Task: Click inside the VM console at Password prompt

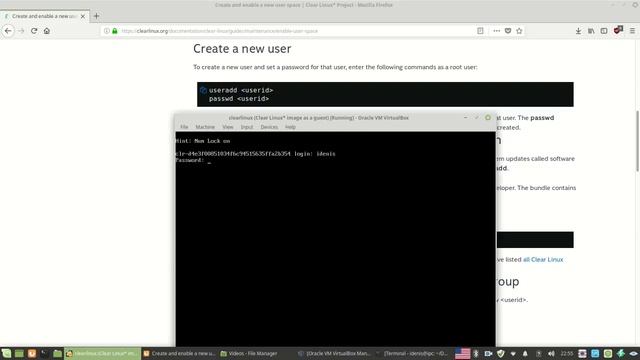Action: (209, 161)
